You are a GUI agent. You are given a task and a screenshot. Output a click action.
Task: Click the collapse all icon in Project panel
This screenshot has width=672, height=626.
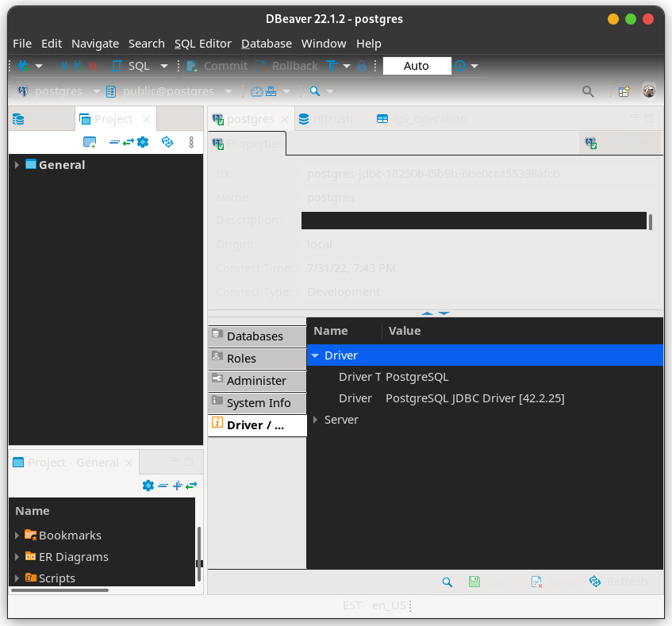click(x=114, y=142)
